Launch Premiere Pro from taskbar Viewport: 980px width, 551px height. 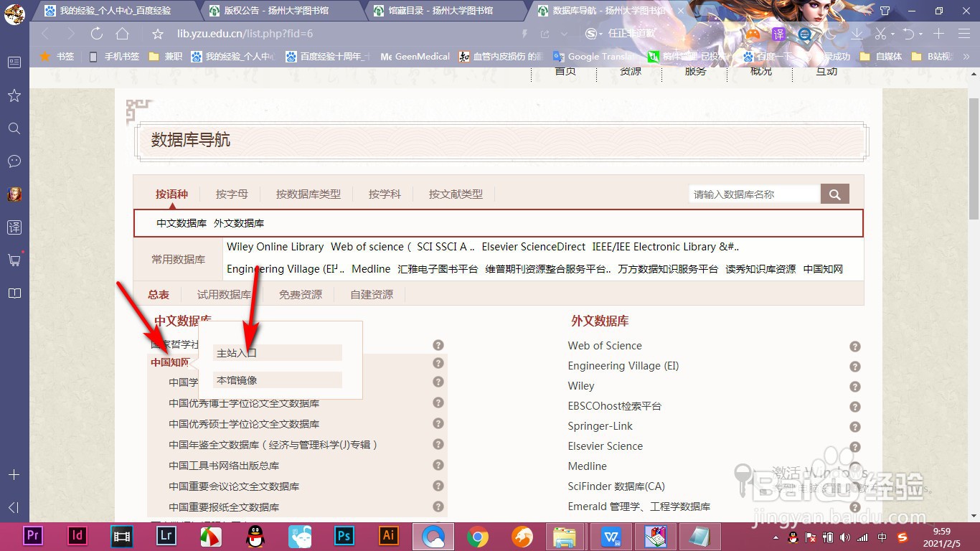pos(32,536)
